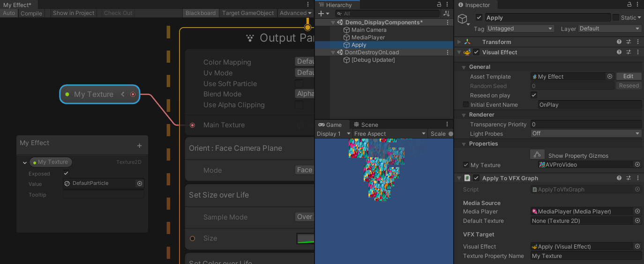Collapse My Texture blackboard property
The width and height of the screenshot is (644, 264).
pos(25,162)
